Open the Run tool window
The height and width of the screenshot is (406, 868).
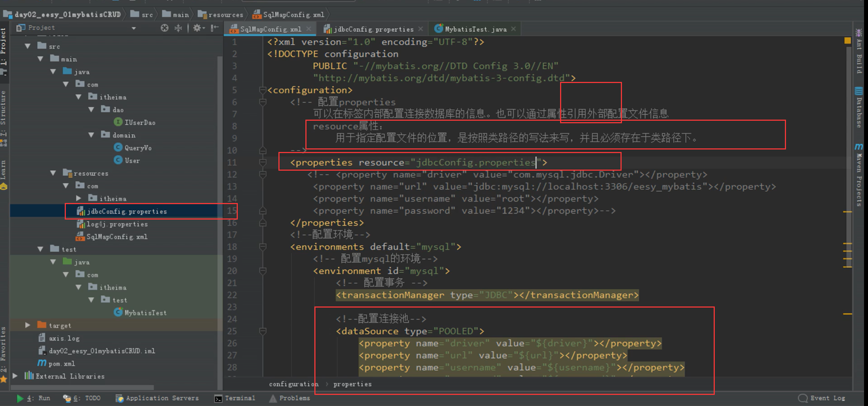[x=34, y=398]
